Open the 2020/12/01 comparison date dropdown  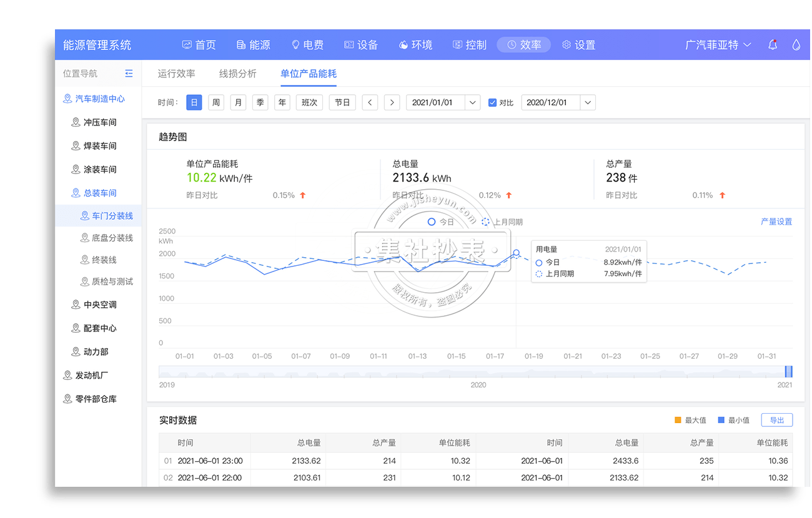click(588, 102)
